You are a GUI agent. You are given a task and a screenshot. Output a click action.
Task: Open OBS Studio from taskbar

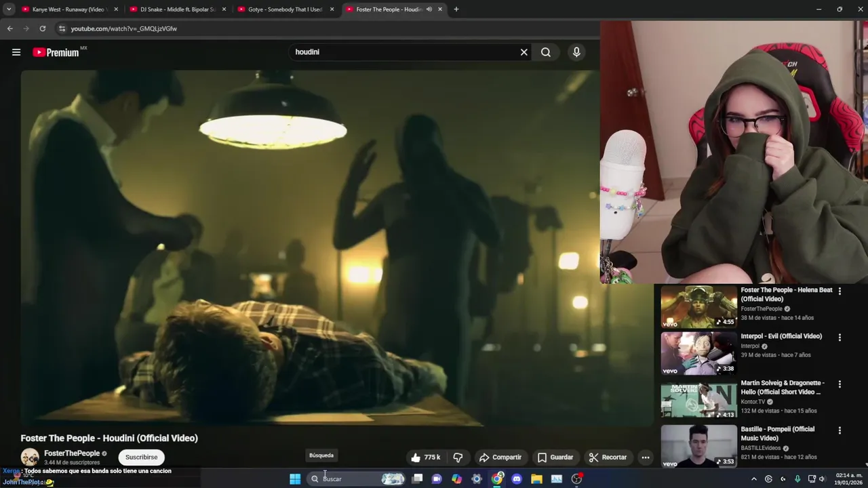coord(577,479)
